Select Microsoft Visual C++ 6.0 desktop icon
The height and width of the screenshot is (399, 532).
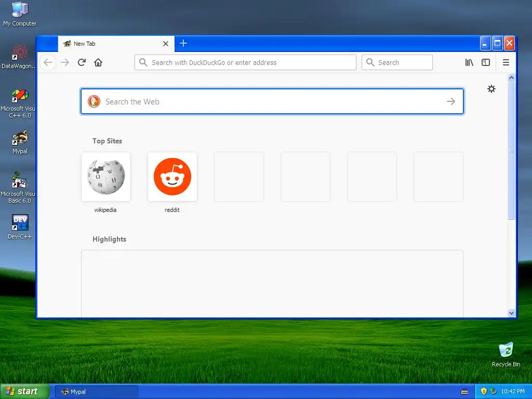pos(18,103)
